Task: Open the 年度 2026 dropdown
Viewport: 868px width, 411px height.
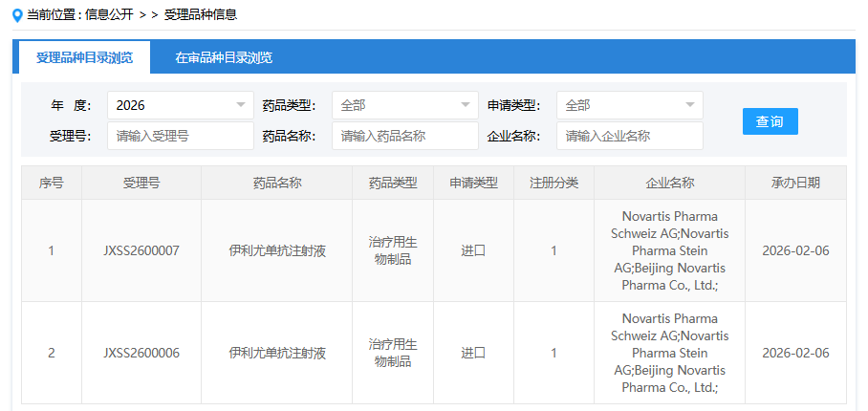Action: (x=180, y=105)
